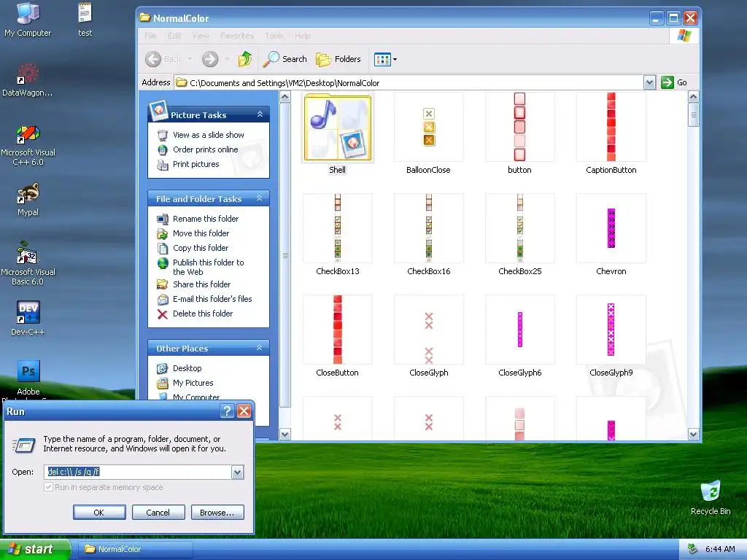
Task: Open the Help menu
Action: pos(303,36)
